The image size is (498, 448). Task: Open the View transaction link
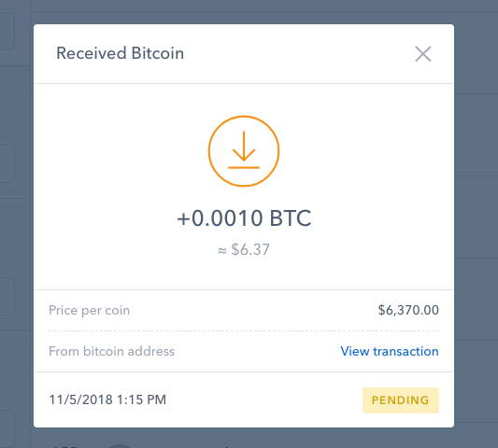click(x=390, y=351)
